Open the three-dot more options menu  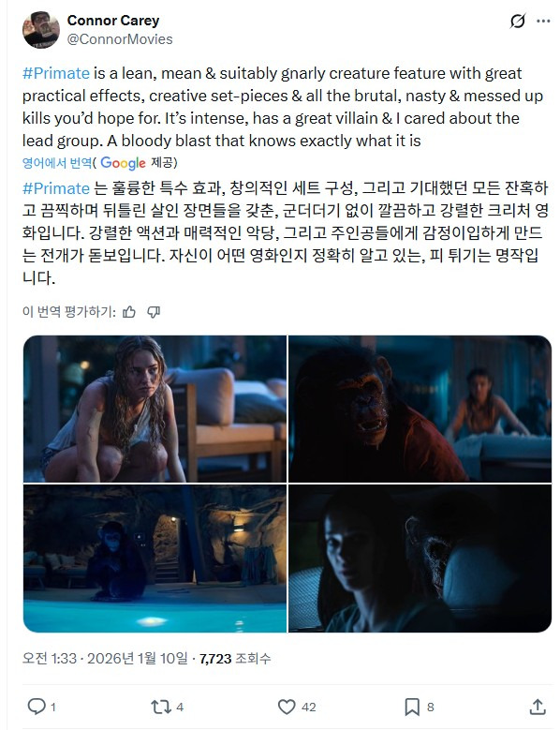[x=543, y=21]
